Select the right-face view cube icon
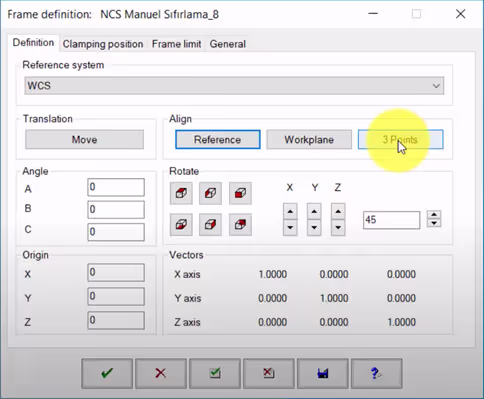484x399 pixels. (210, 224)
